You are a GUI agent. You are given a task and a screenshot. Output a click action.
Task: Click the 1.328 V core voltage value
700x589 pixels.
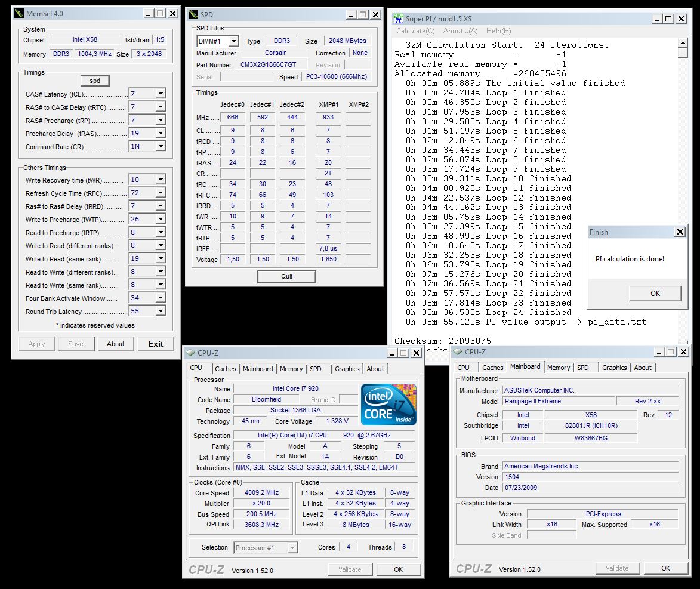(337, 421)
